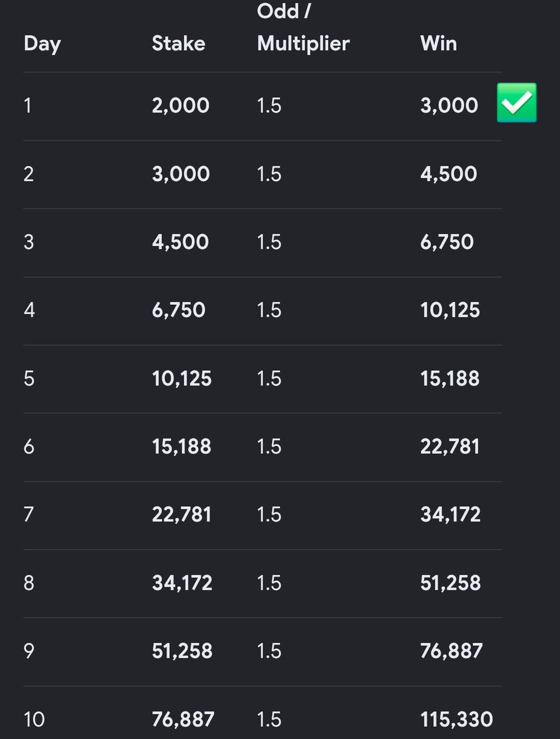560x739 pixels.
Task: Click the 51,258 stake in Day 9 row
Action: click(x=182, y=652)
